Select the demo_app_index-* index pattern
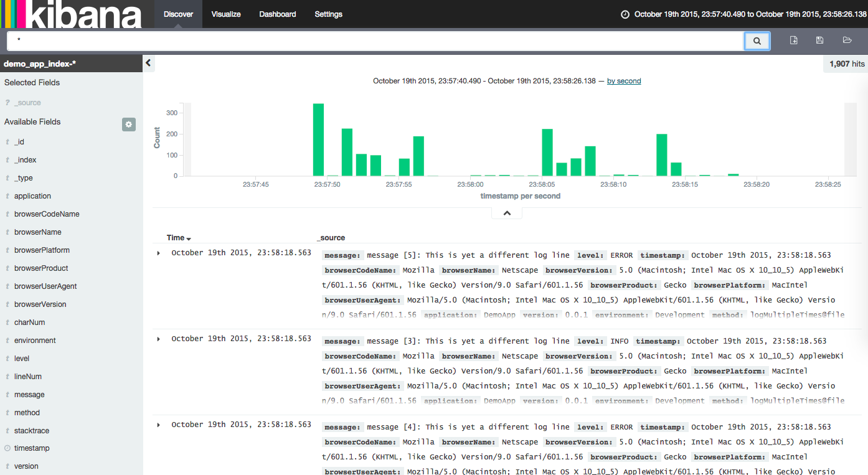Image resolution: width=868 pixels, height=475 pixels. click(40, 63)
